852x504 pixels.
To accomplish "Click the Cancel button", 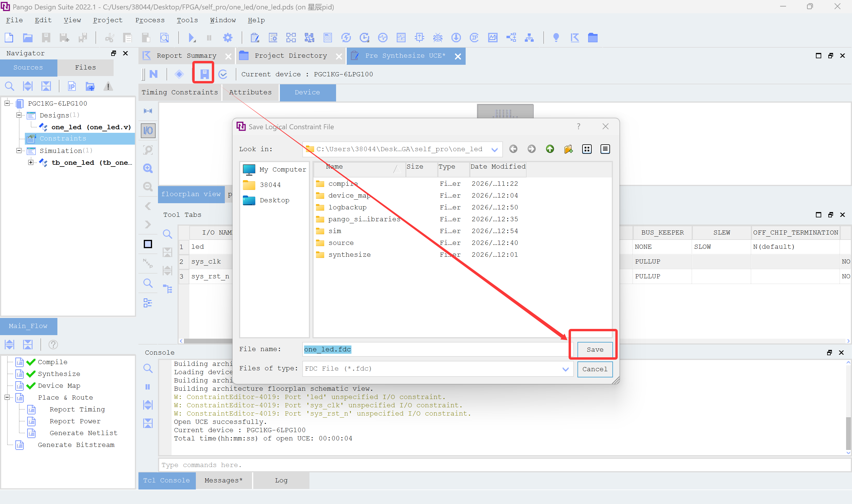I will coord(595,369).
